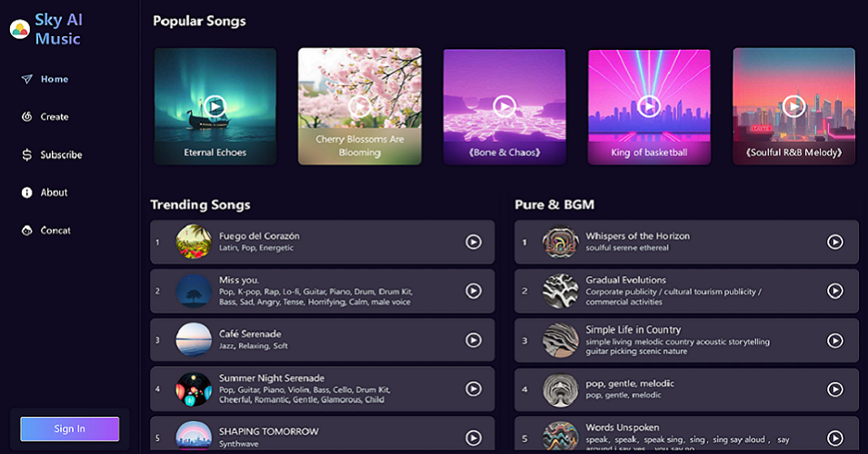Screen dimensions: 868x454
Task: Go to the Create page
Action: [54, 117]
